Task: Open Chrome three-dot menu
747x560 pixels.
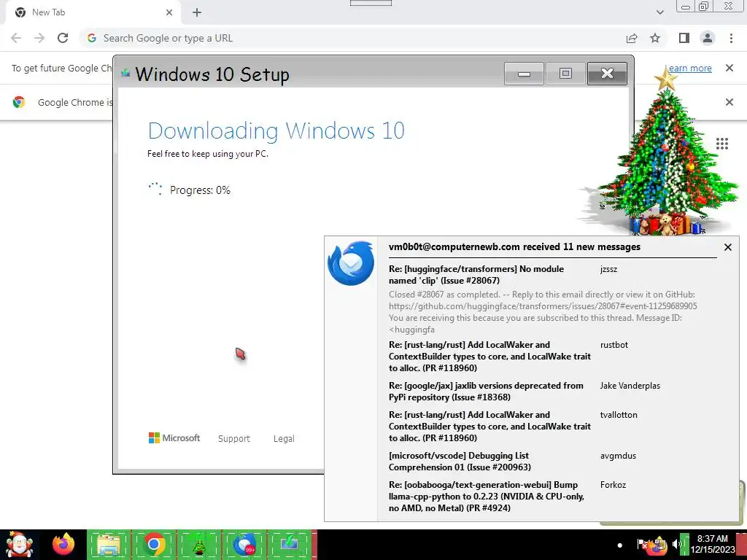Action: 731,38
